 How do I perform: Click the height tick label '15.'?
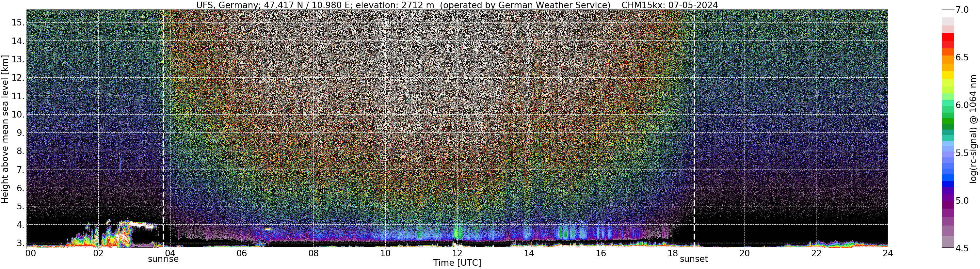click(x=18, y=23)
